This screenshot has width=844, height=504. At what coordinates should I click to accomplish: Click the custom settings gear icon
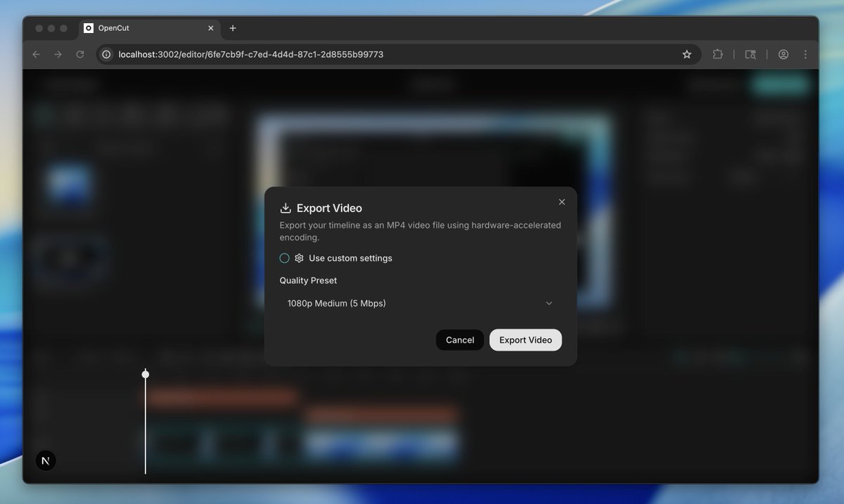click(x=299, y=258)
